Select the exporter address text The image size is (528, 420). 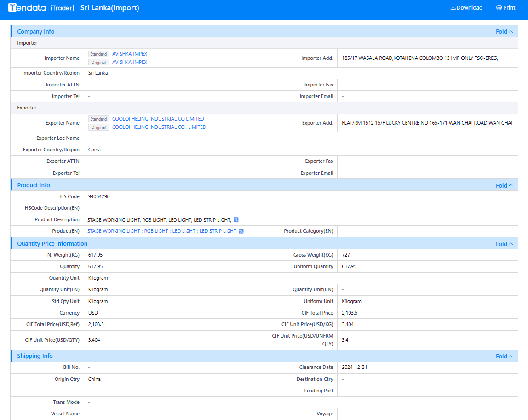tap(427, 123)
